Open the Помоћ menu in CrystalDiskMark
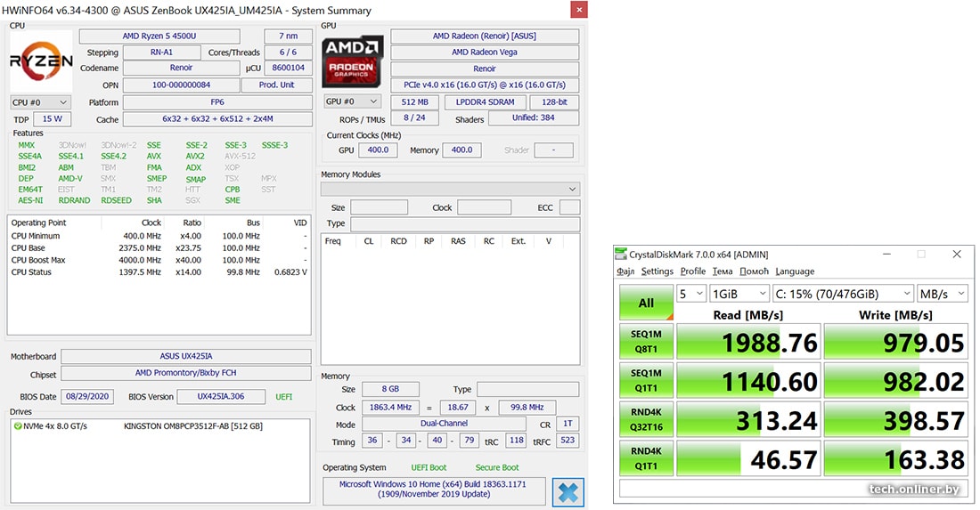The height and width of the screenshot is (510, 980). [x=754, y=271]
